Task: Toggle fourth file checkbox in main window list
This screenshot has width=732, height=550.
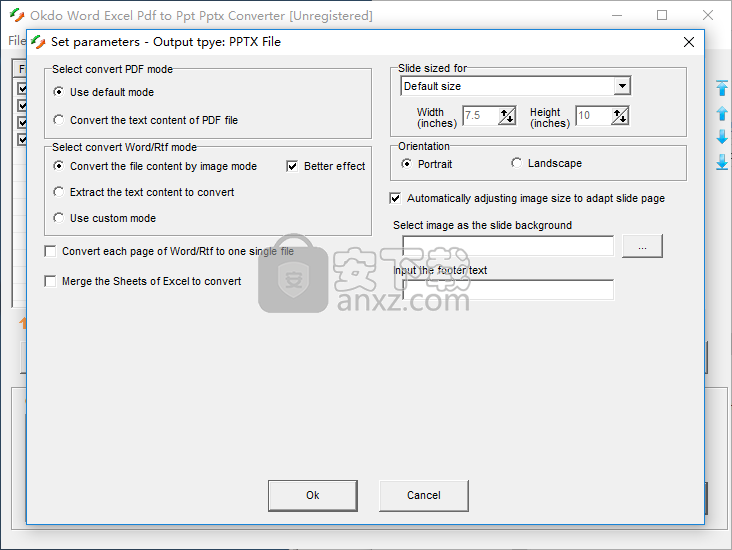Action: click(22, 139)
